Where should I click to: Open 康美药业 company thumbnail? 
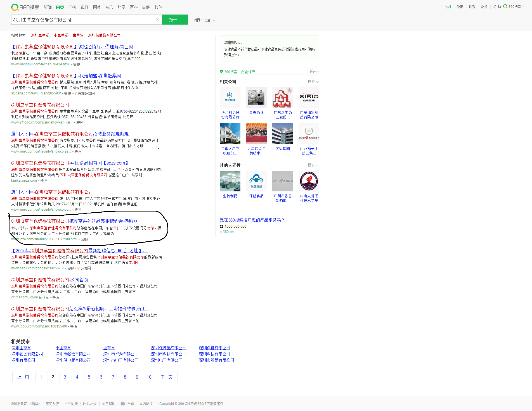[x=256, y=98]
